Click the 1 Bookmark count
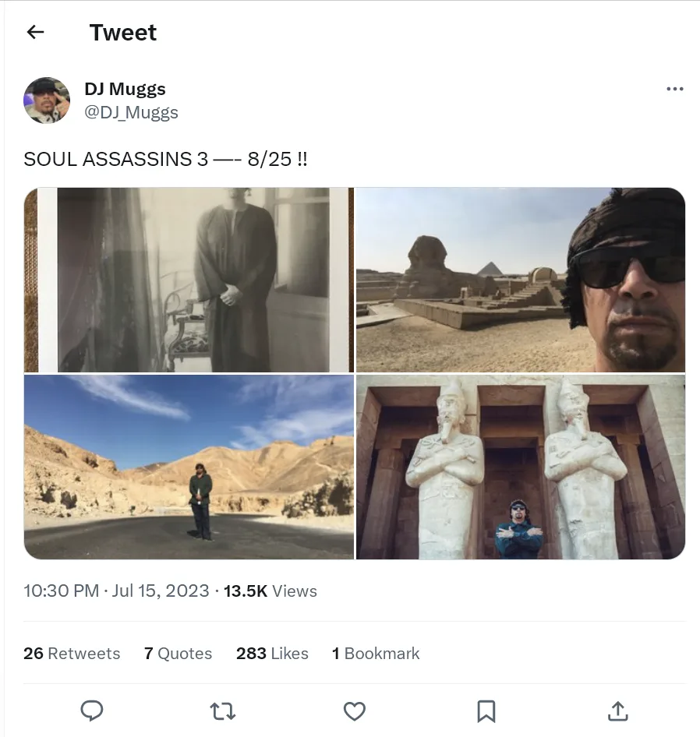The width and height of the screenshot is (700, 737). pyautogui.click(x=376, y=654)
